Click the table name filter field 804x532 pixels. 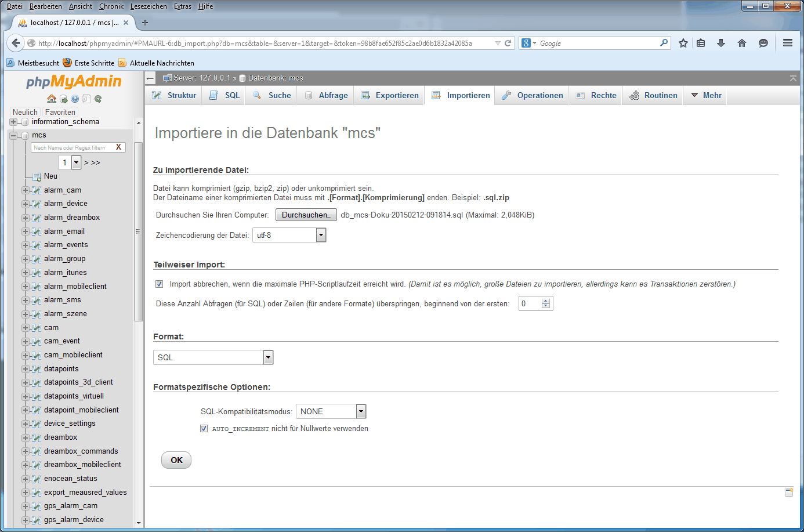click(72, 147)
